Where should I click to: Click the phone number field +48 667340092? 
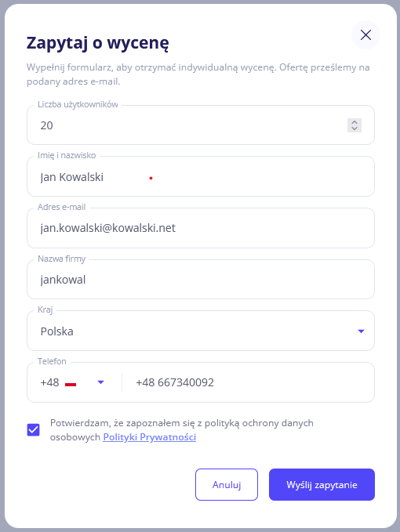(248, 382)
